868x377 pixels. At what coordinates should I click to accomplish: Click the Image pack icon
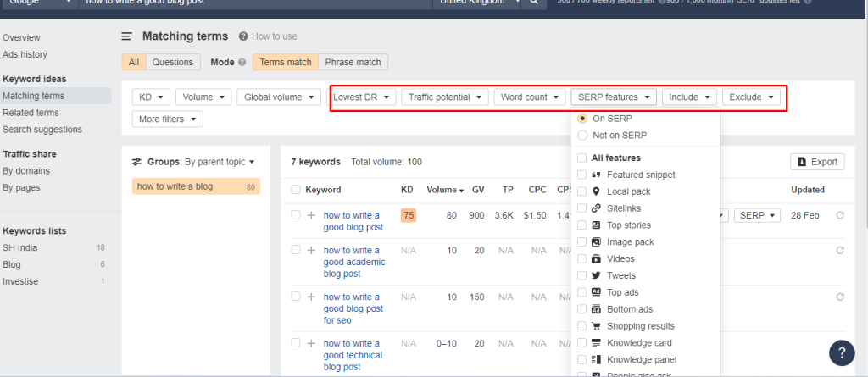coord(596,242)
